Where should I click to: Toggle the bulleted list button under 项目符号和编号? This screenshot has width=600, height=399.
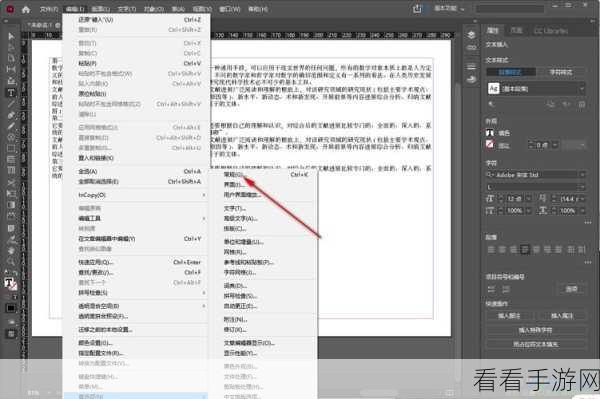point(491,289)
